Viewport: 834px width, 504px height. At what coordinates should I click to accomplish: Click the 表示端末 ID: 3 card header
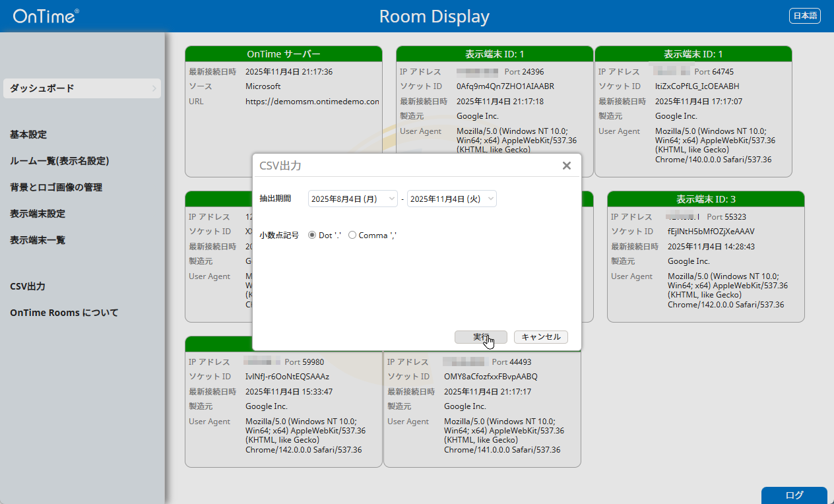(x=705, y=199)
